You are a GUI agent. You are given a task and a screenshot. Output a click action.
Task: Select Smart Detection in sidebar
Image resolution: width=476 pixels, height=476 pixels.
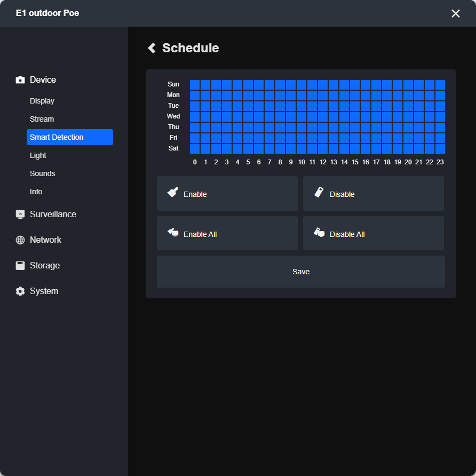click(x=70, y=137)
